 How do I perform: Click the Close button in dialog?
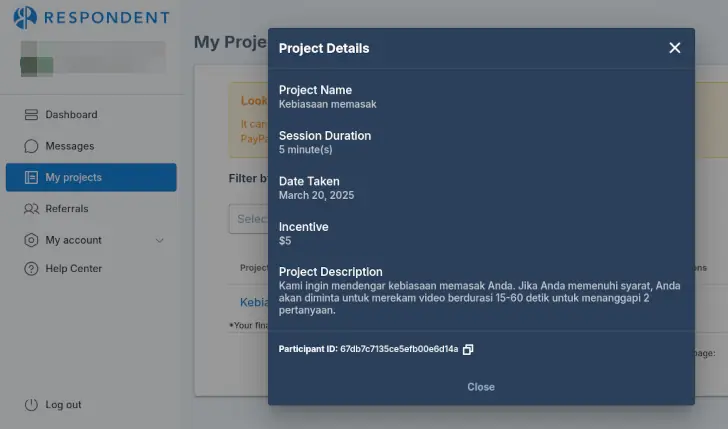(x=481, y=387)
